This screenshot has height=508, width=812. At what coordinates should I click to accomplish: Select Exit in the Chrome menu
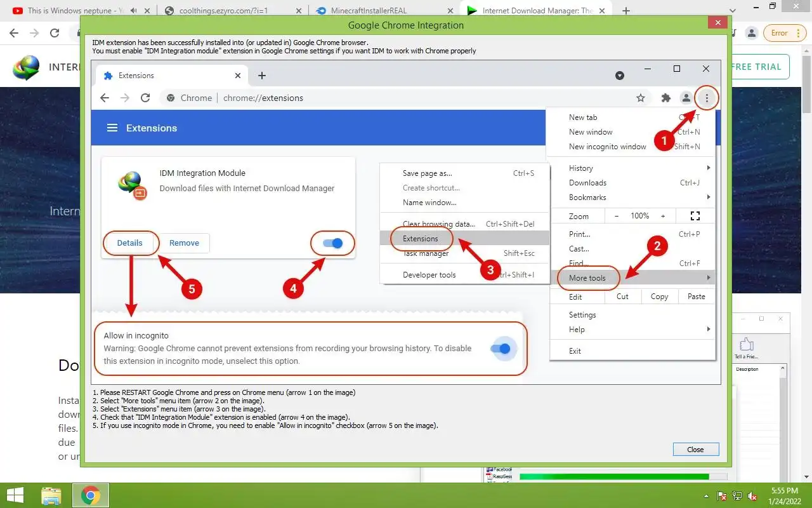click(x=575, y=351)
